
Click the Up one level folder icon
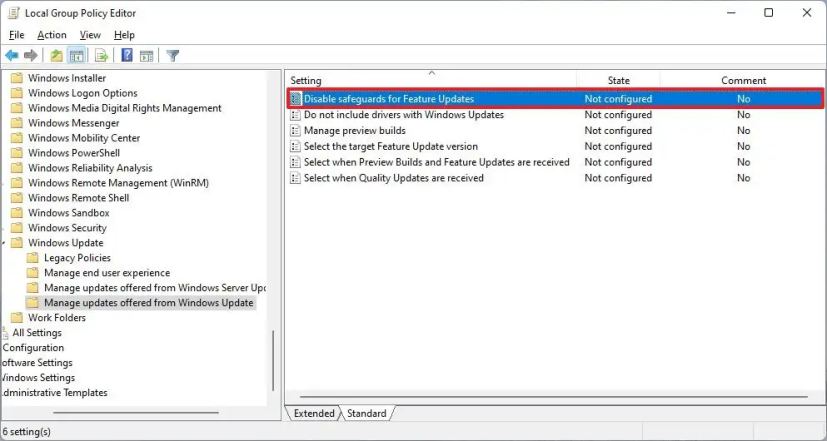56,55
